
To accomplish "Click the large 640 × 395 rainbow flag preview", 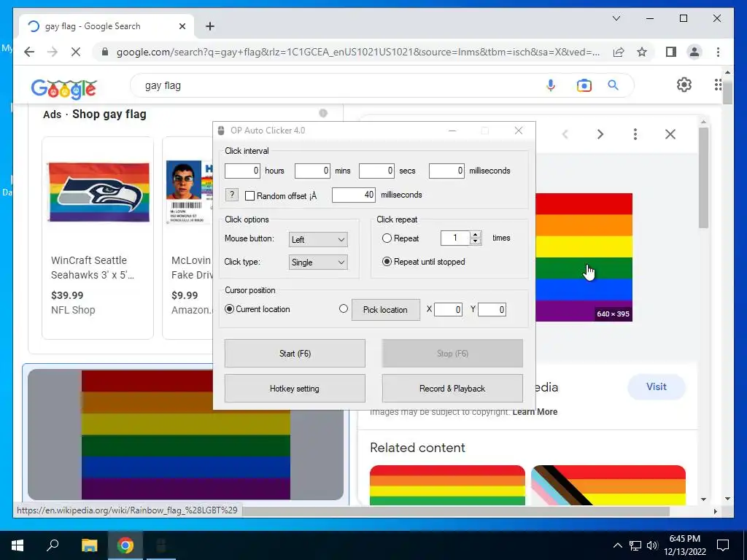I will pos(584,257).
